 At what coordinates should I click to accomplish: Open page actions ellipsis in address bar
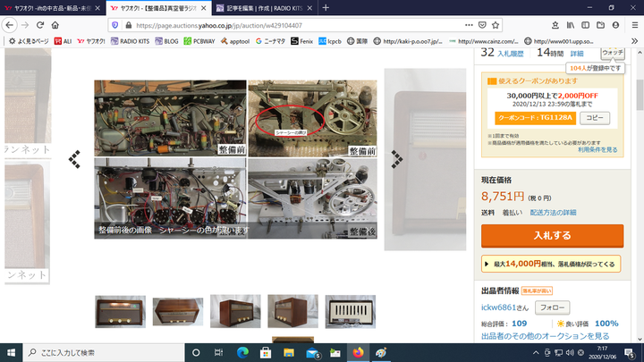tap(457, 25)
